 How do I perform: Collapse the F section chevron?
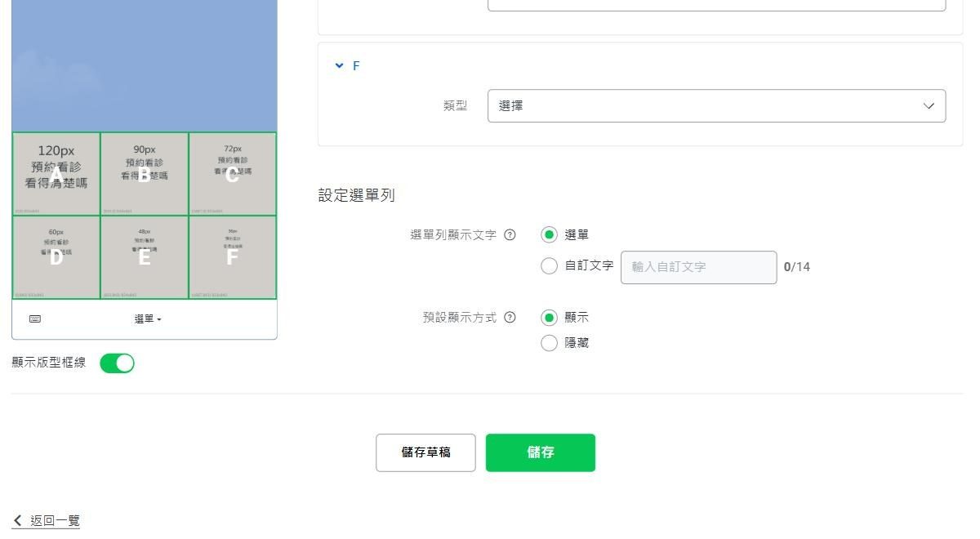[340, 66]
